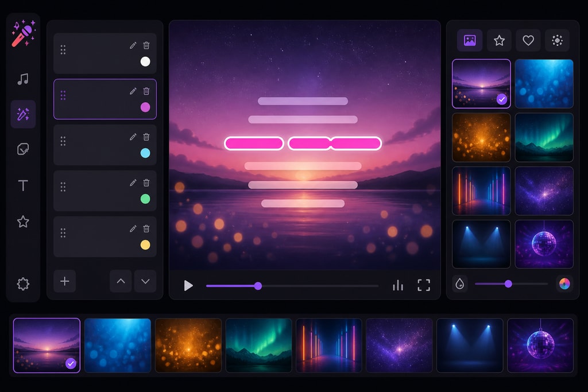Pick the cyan color swatch

click(145, 153)
